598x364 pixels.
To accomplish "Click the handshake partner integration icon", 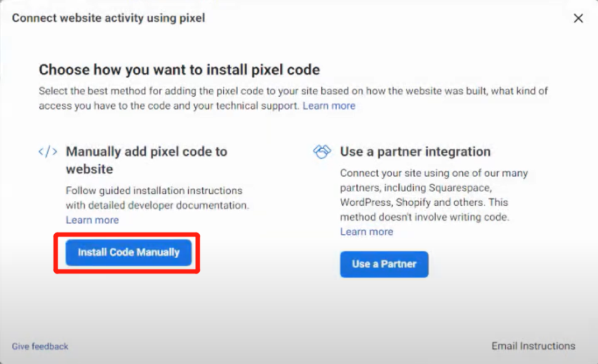I will (322, 152).
